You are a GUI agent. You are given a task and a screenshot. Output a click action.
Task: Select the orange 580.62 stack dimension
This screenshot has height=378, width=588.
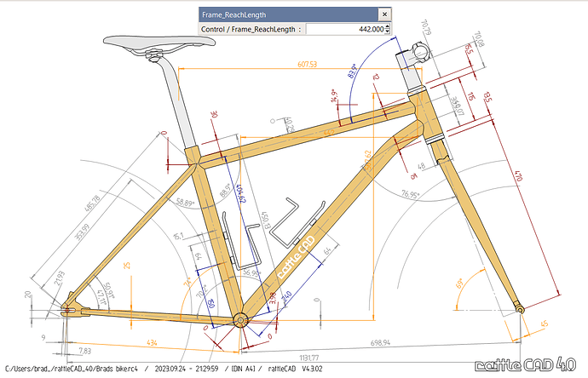point(368,160)
